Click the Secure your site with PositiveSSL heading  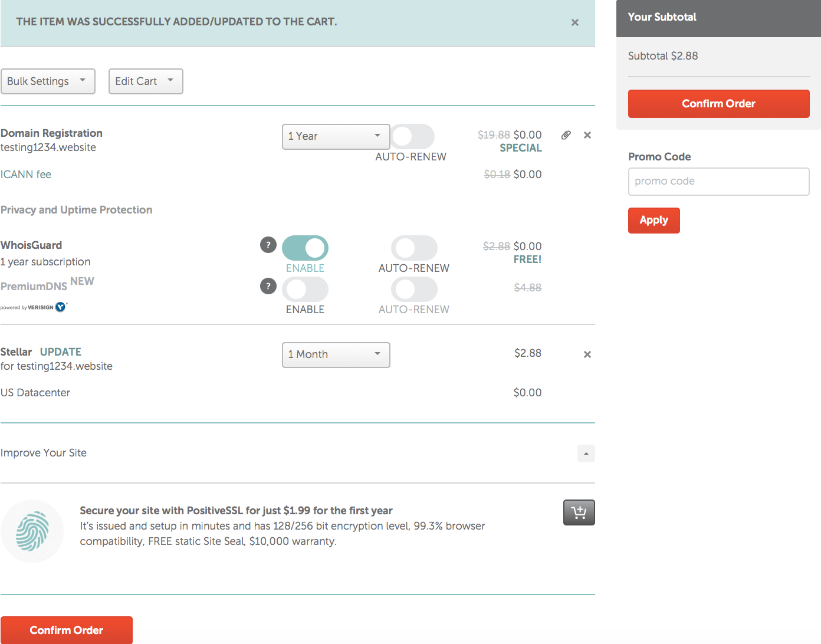tap(237, 511)
